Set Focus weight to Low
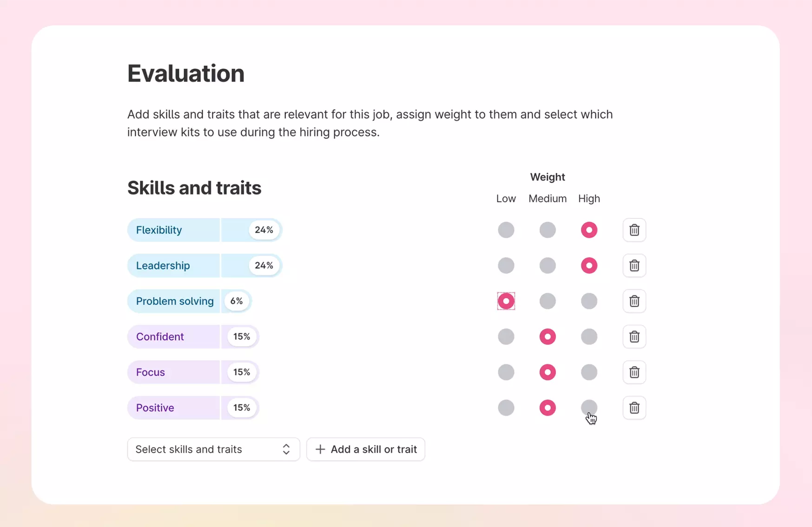The height and width of the screenshot is (527, 812). pyautogui.click(x=506, y=372)
